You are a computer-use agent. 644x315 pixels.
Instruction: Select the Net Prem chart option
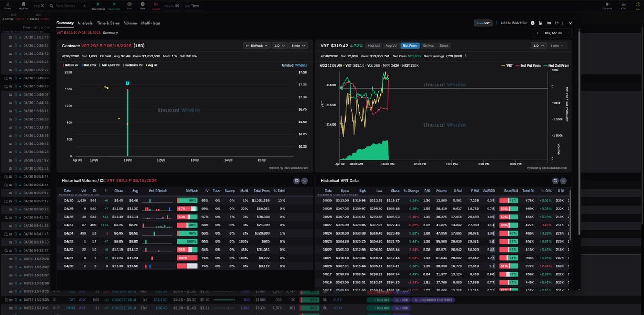410,46
